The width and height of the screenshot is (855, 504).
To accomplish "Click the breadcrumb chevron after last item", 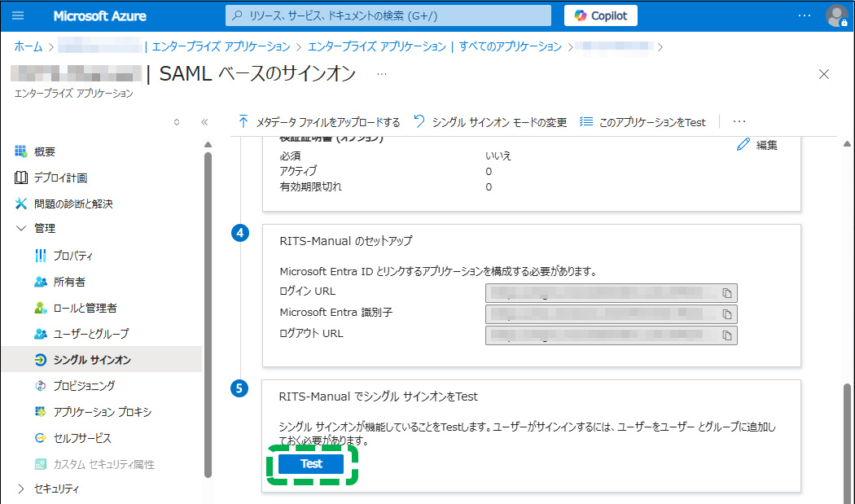I will point(660,47).
